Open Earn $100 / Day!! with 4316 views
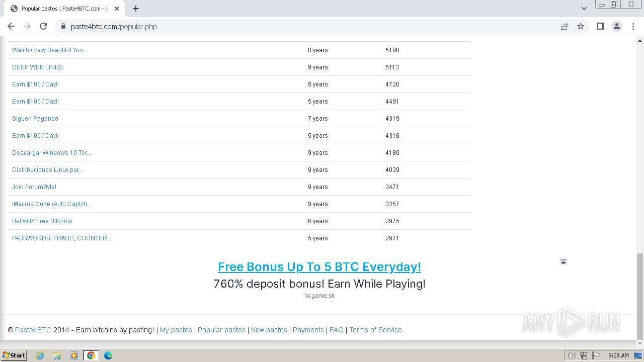The image size is (644, 362). [35, 136]
